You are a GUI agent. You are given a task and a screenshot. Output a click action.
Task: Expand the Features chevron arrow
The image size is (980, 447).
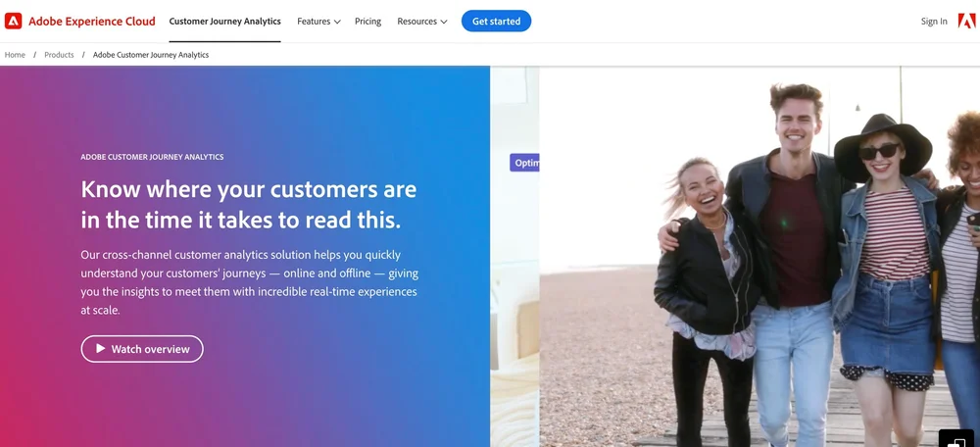337,22
